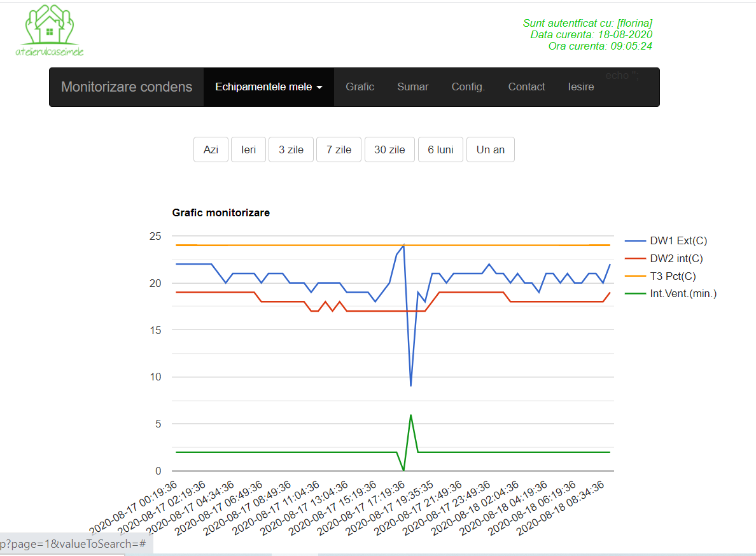Select the 6 luni period button

click(440, 149)
